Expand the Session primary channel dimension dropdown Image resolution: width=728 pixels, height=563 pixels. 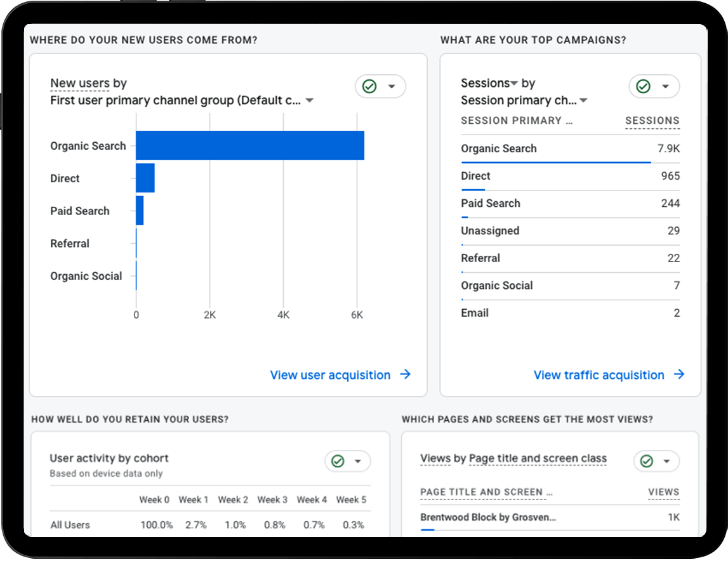(582, 100)
